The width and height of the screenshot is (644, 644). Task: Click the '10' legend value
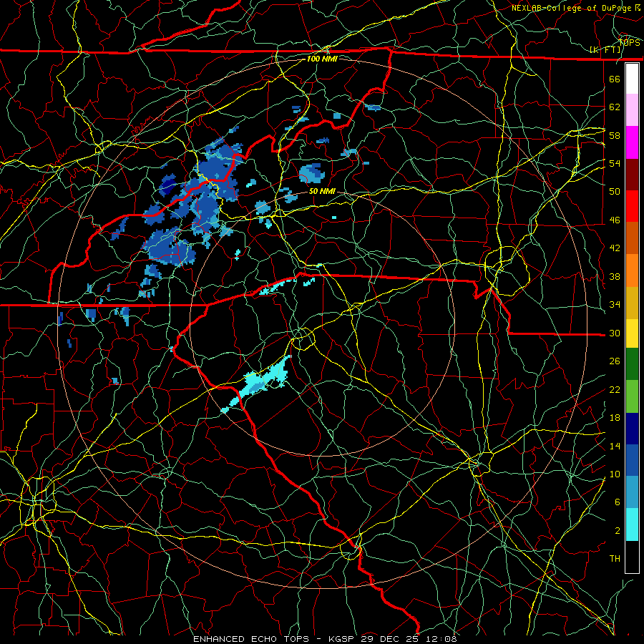[615, 474]
